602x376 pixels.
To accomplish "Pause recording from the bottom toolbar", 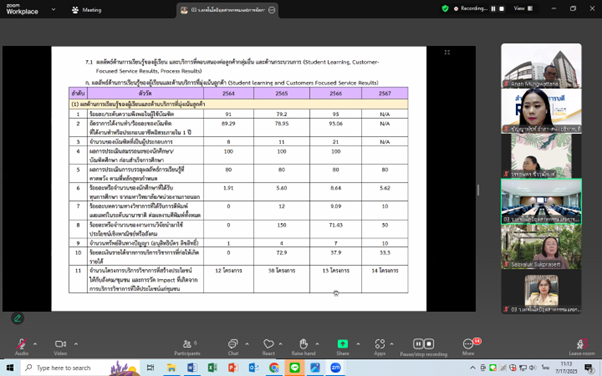I will coord(418,344).
